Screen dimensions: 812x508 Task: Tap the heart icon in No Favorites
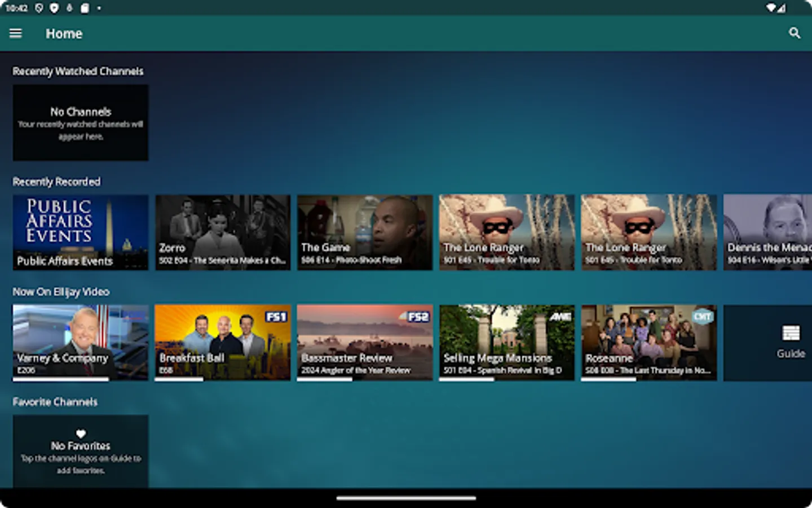[x=81, y=433]
